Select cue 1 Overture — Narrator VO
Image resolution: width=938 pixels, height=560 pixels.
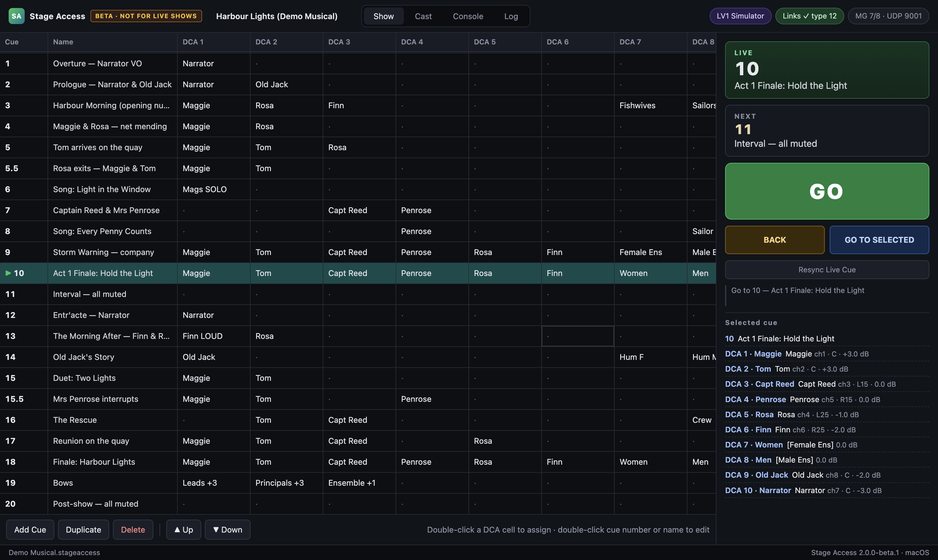click(358, 64)
